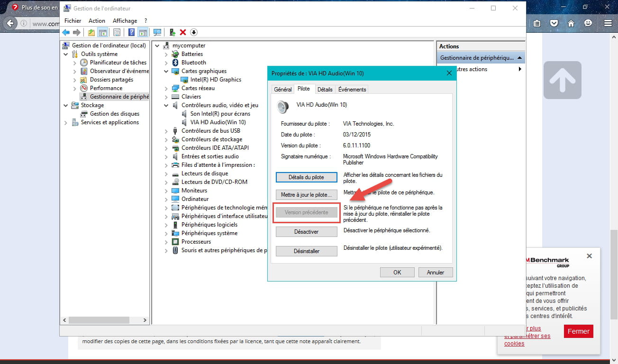
Task: Click the red X uninstall device toolbar icon
Action: tap(183, 32)
